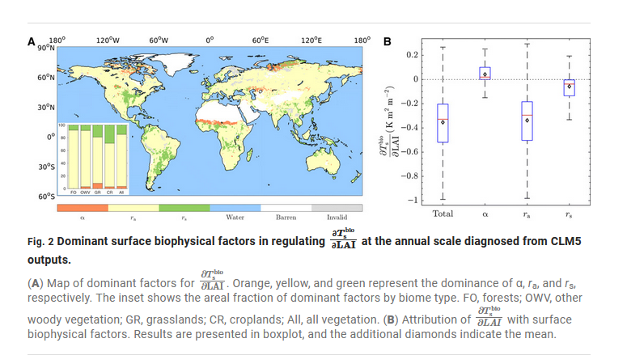627x364 pixels.
Task: Click the 'Barren' legend label
Action: (x=286, y=218)
